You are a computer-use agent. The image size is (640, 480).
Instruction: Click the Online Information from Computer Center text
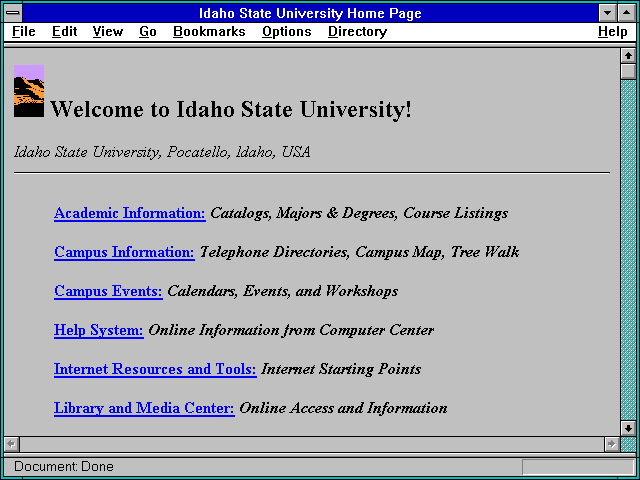point(291,330)
